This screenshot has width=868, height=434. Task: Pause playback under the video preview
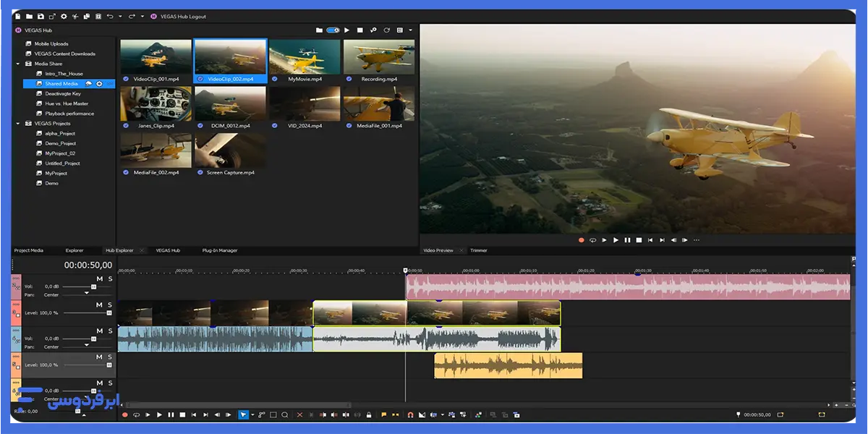point(627,240)
